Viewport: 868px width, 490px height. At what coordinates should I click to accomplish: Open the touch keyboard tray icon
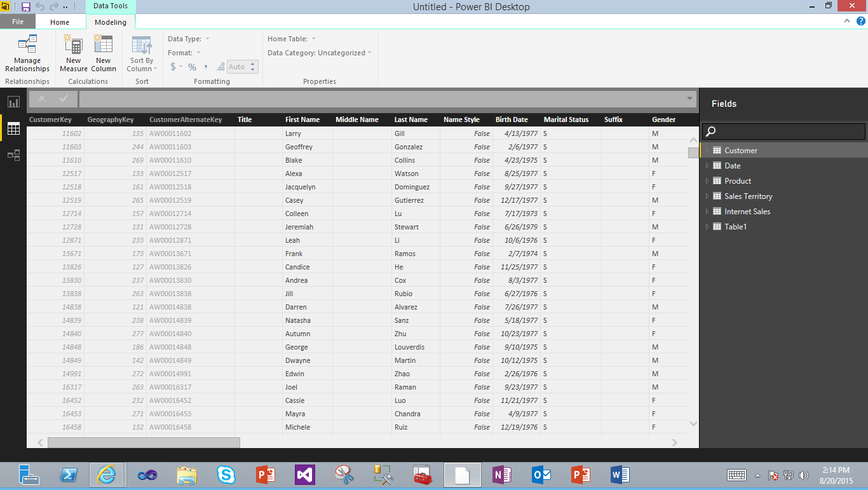(736, 475)
